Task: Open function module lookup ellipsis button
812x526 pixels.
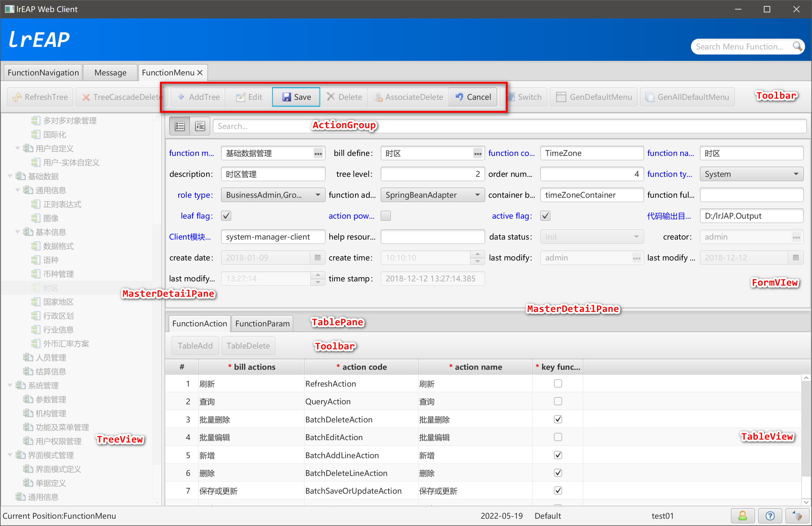Action: [x=318, y=154]
